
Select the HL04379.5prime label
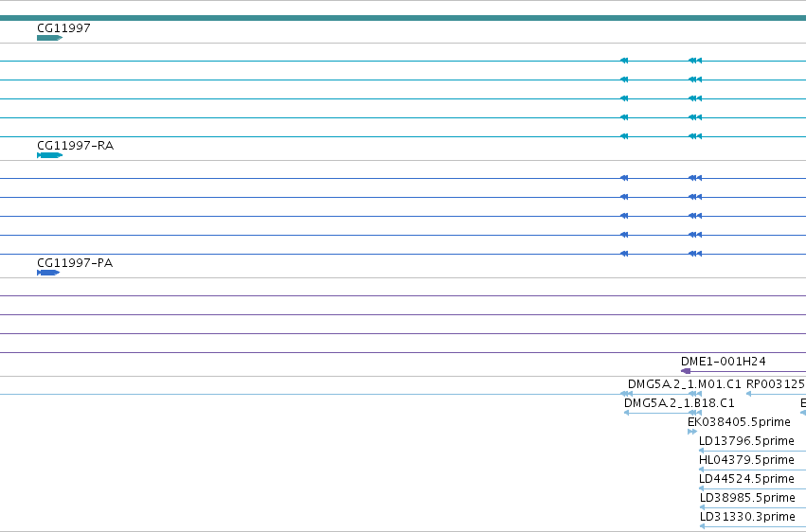point(746,460)
